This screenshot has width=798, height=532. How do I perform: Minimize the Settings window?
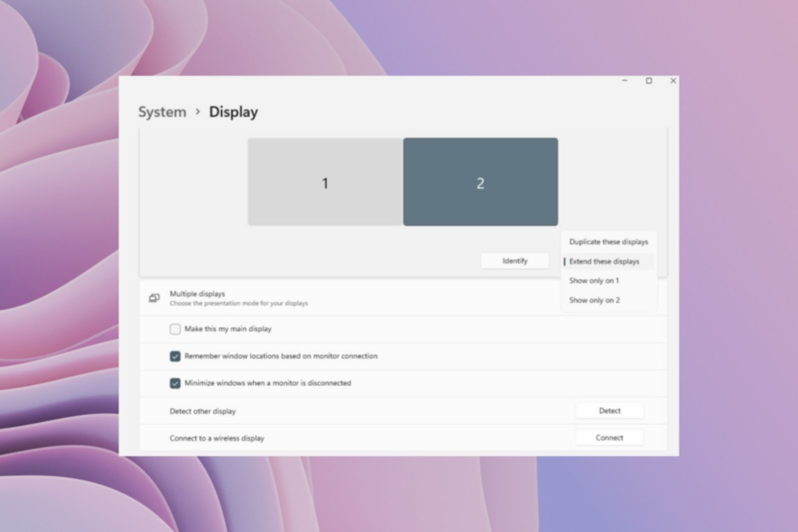[x=625, y=81]
